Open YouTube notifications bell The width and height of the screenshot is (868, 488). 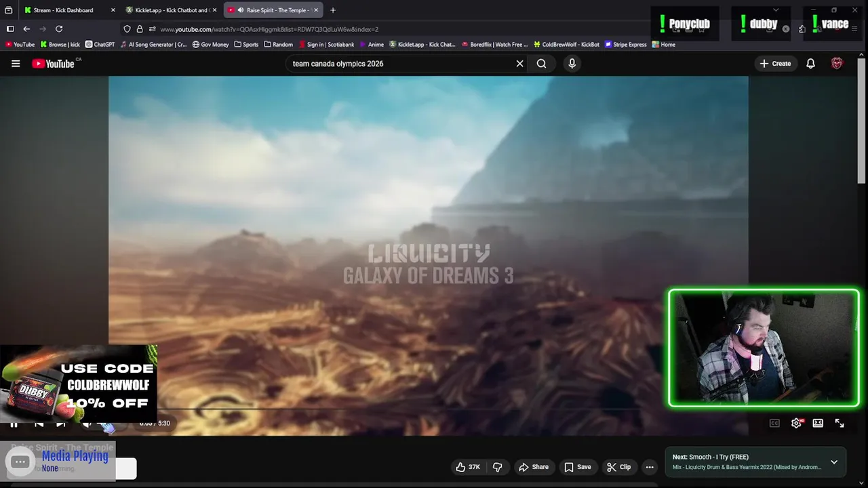(810, 64)
